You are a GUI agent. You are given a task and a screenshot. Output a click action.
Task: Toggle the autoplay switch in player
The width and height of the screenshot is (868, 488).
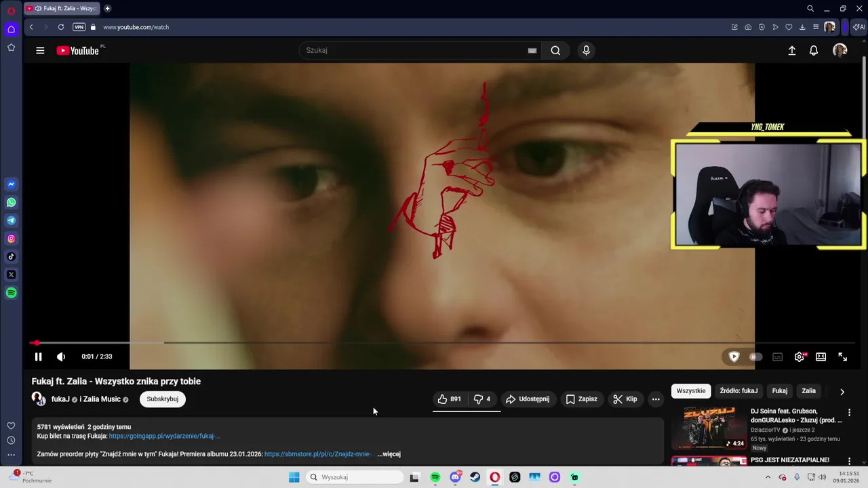755,357
